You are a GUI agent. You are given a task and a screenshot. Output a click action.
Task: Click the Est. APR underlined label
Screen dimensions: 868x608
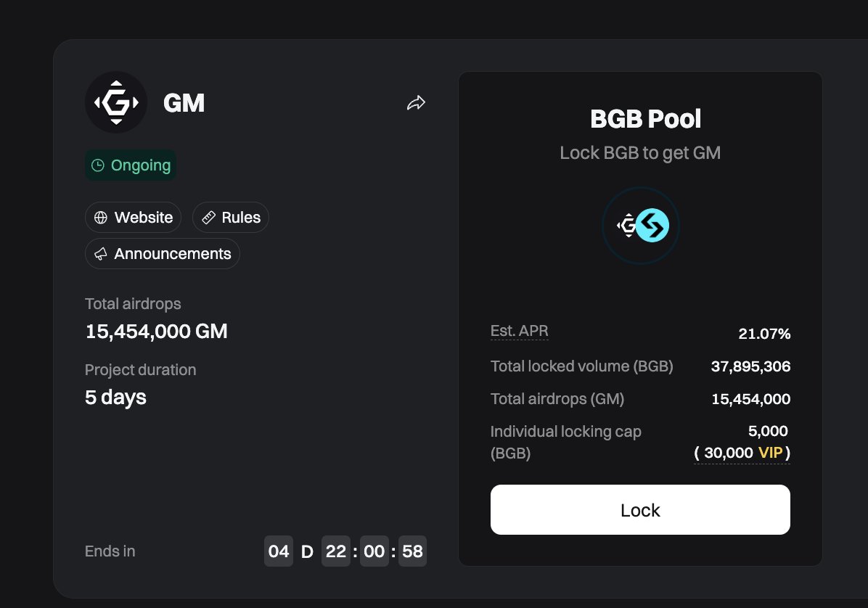pos(519,331)
